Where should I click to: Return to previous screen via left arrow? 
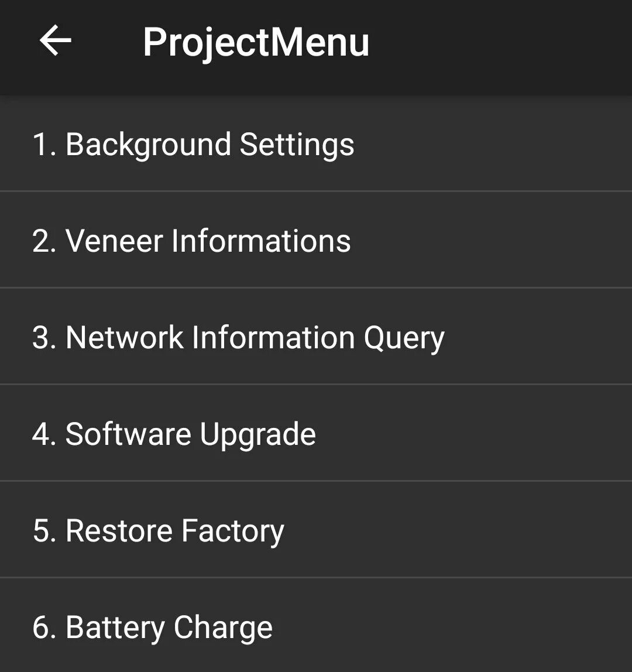tap(55, 40)
